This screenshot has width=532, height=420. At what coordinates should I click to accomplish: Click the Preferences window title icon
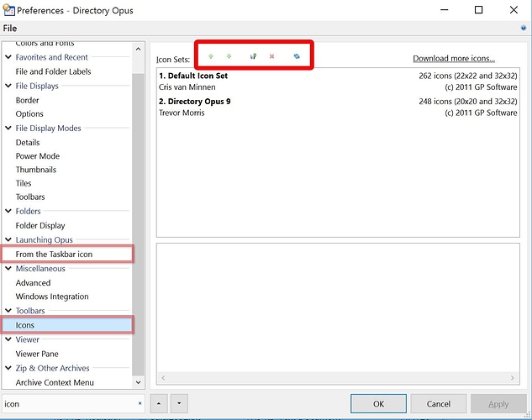9,10
